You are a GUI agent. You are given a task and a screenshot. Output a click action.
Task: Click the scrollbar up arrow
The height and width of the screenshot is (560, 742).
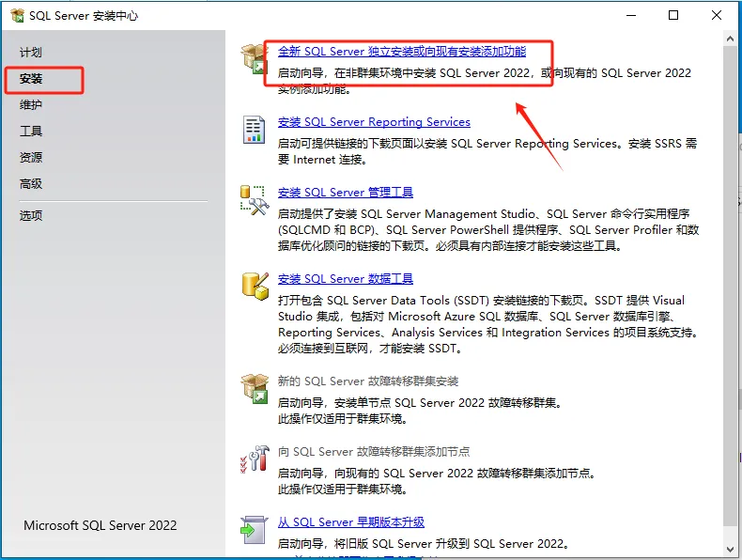click(730, 39)
